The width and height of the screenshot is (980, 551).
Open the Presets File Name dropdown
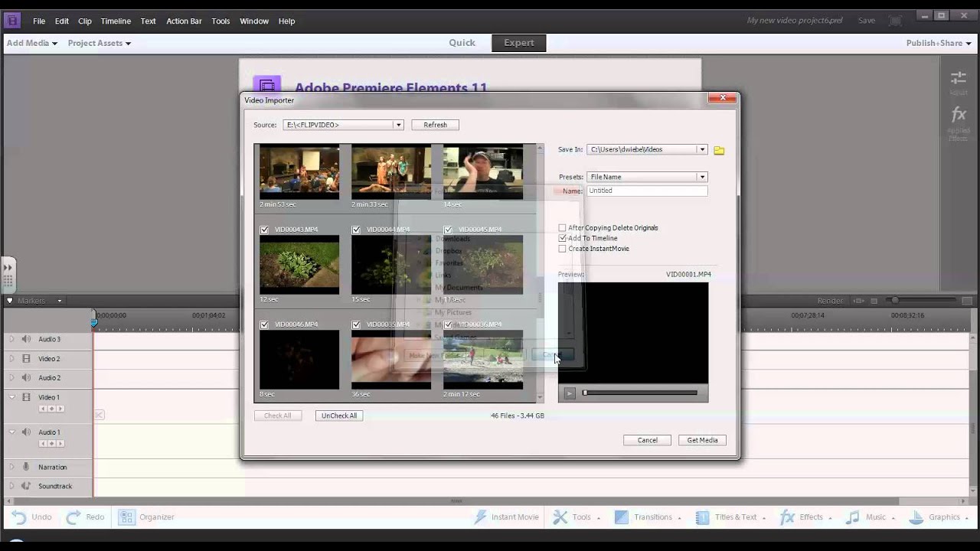point(701,177)
